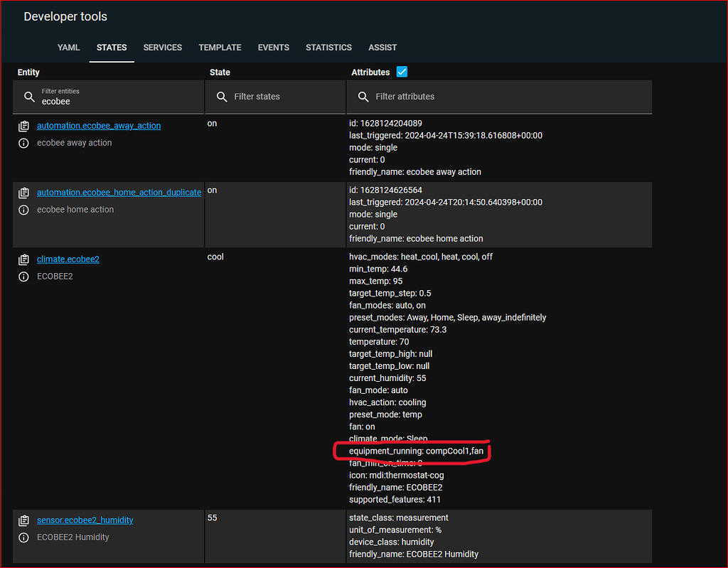
Task: Click 'preset_mode: temp' attribute
Action: (385, 414)
